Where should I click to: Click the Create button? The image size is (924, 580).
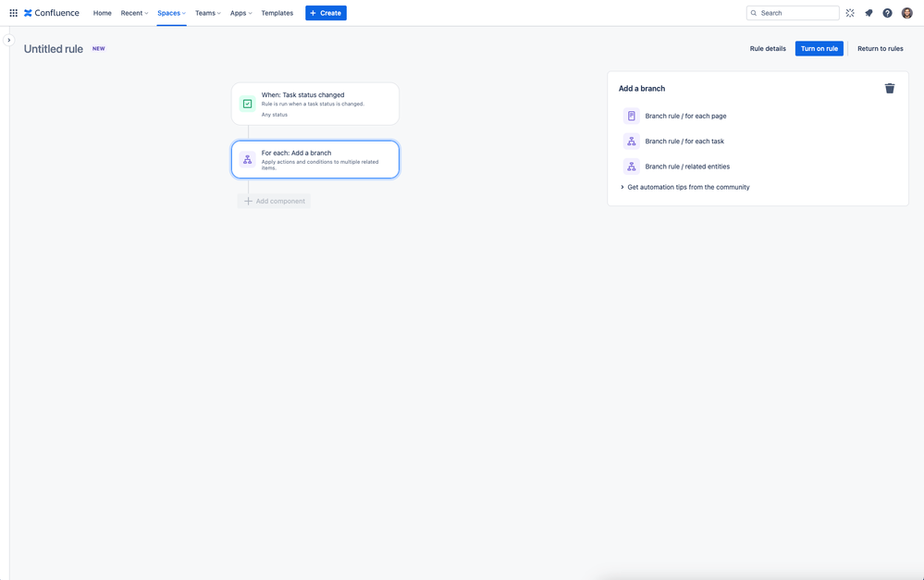click(326, 13)
